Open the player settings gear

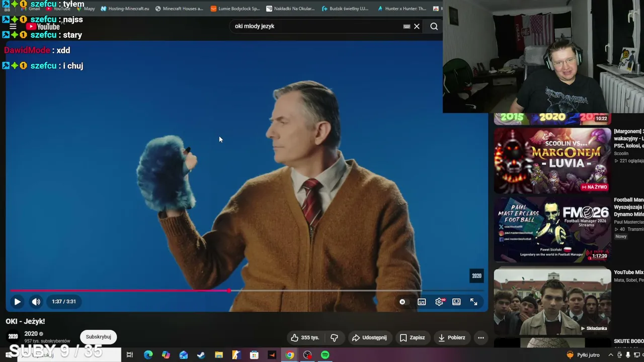439,302
